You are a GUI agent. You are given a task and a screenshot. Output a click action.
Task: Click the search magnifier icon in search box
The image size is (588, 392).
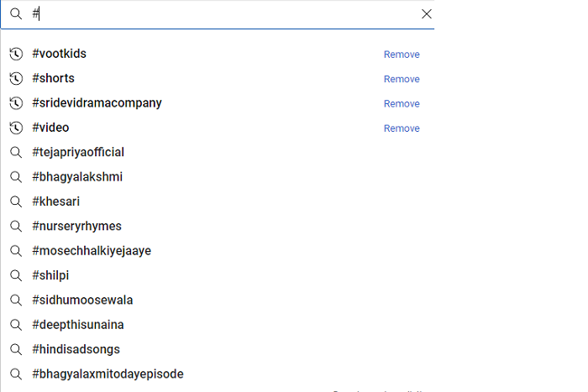16,14
